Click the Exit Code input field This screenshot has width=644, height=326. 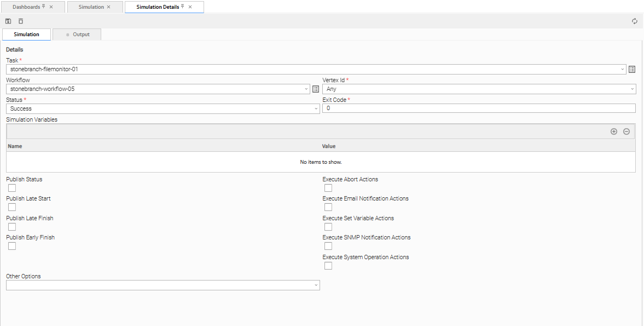point(479,108)
